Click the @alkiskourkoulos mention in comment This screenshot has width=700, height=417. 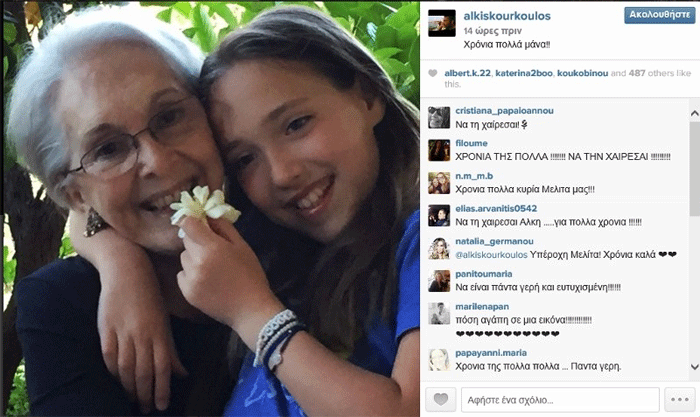491,254
